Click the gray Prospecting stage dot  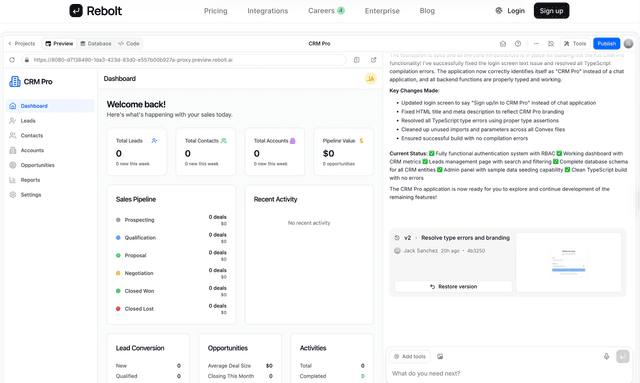pos(118,220)
